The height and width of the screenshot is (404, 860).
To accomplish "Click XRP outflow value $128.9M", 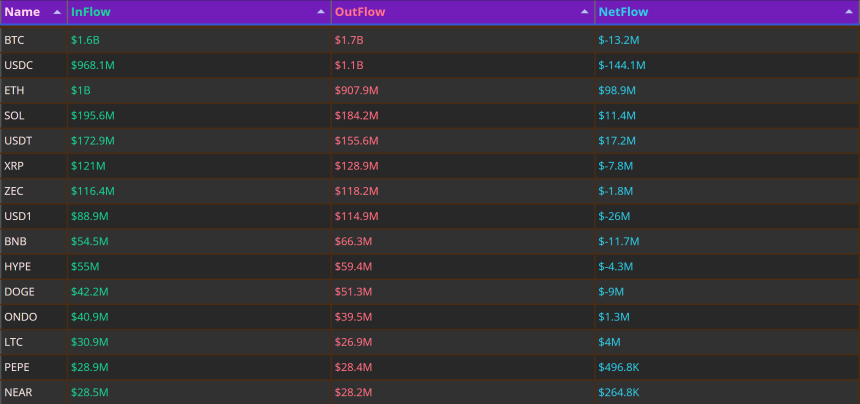I will (357, 166).
